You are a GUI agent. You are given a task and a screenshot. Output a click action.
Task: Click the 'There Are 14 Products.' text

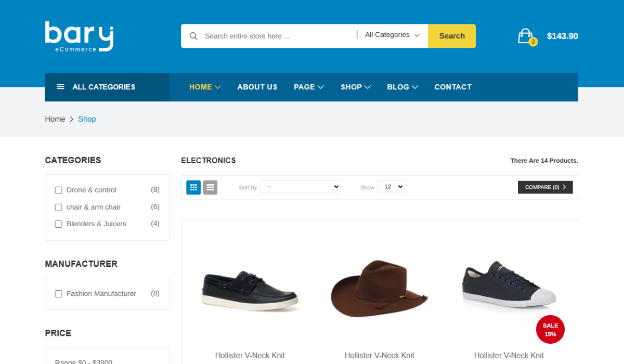(544, 161)
